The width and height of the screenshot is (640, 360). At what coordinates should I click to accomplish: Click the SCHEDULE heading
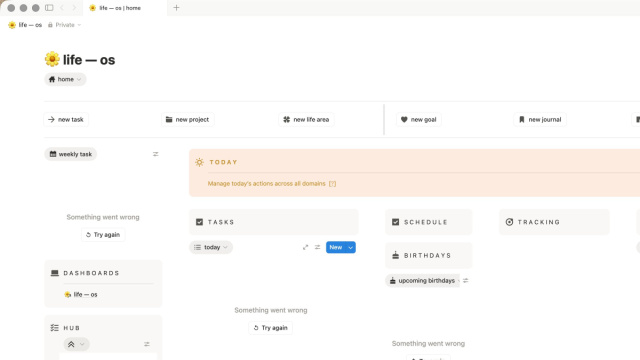coord(426,222)
